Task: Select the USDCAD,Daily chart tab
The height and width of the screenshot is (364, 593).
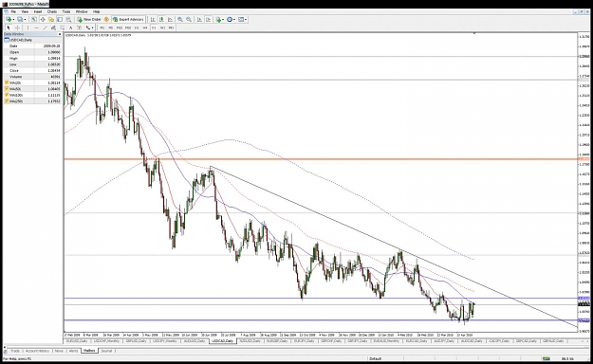Action: click(x=222, y=341)
